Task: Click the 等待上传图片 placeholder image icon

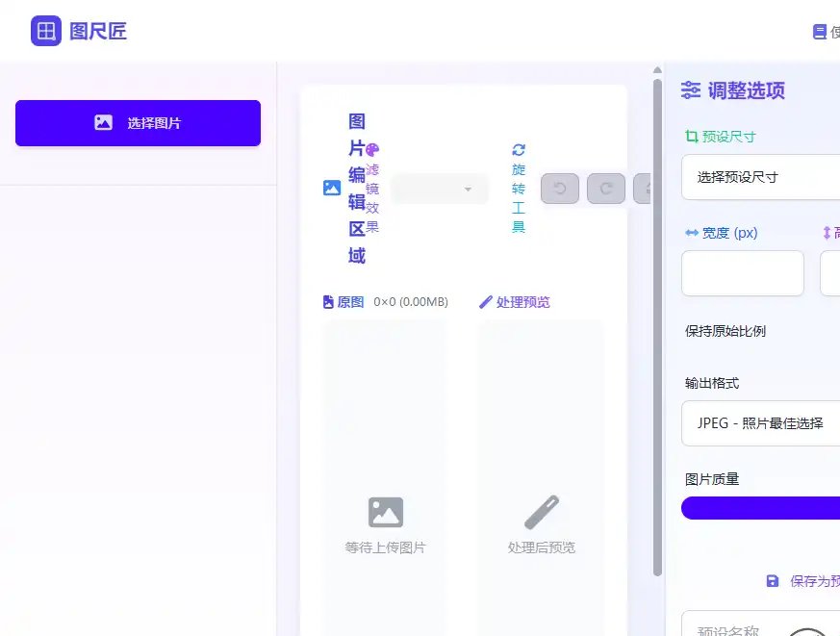Action: pos(386,512)
